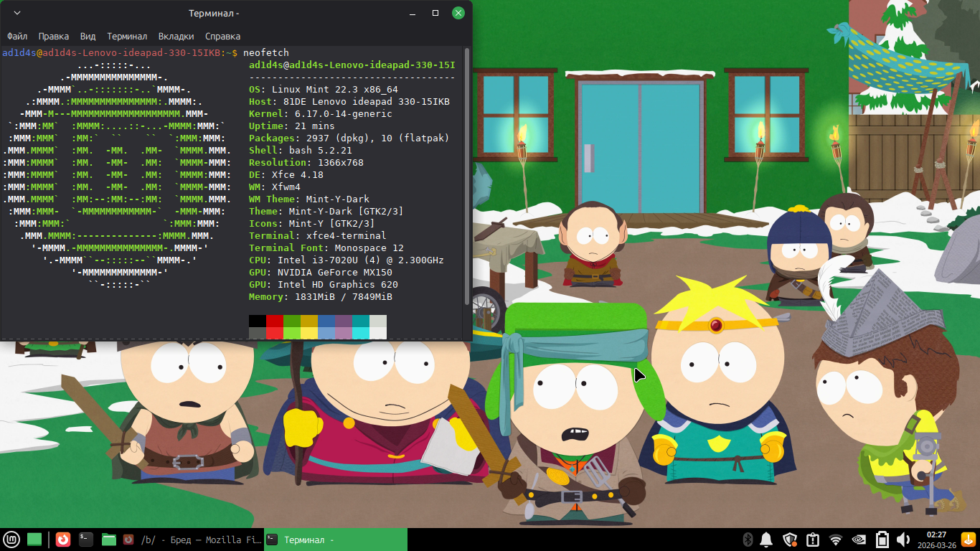The image size is (980, 551).
Task: Click the 'Kernel: 6.17.0-14-generic' line
Action: (x=321, y=114)
